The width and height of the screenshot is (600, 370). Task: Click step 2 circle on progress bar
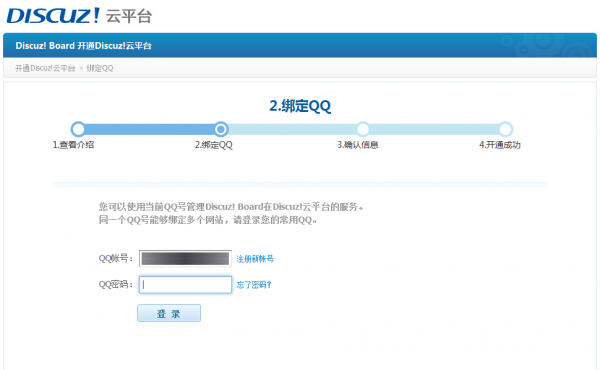click(x=221, y=129)
